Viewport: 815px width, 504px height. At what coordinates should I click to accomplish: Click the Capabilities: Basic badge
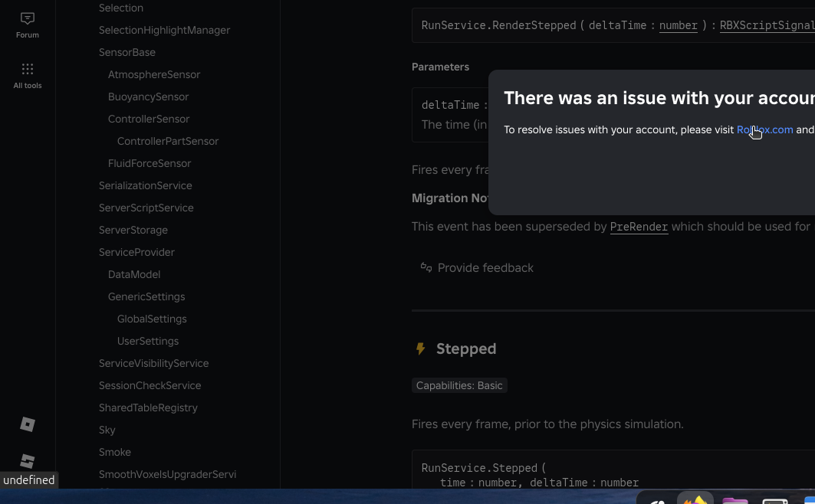pyautogui.click(x=459, y=385)
